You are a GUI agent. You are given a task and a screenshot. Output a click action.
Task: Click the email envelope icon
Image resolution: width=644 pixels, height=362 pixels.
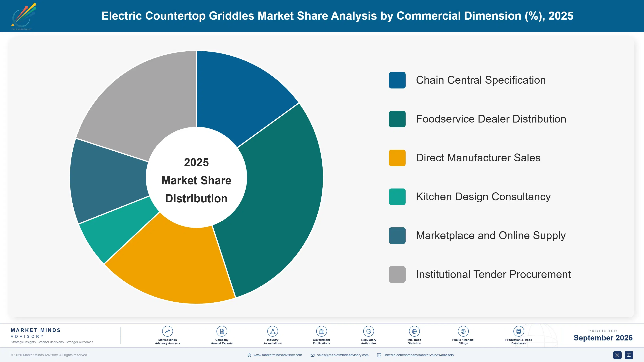click(313, 355)
